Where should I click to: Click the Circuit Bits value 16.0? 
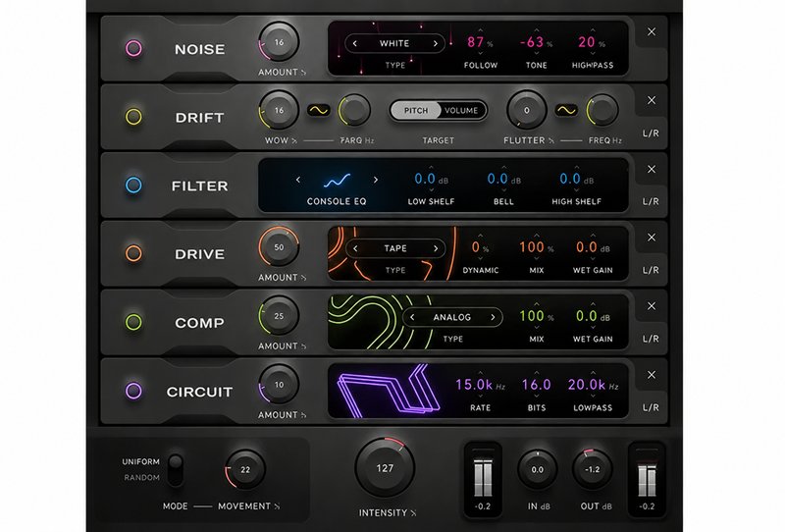[x=536, y=385]
